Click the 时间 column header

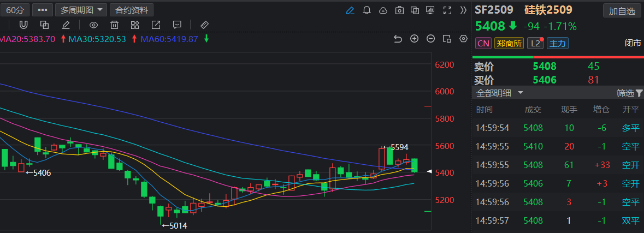(x=485, y=110)
